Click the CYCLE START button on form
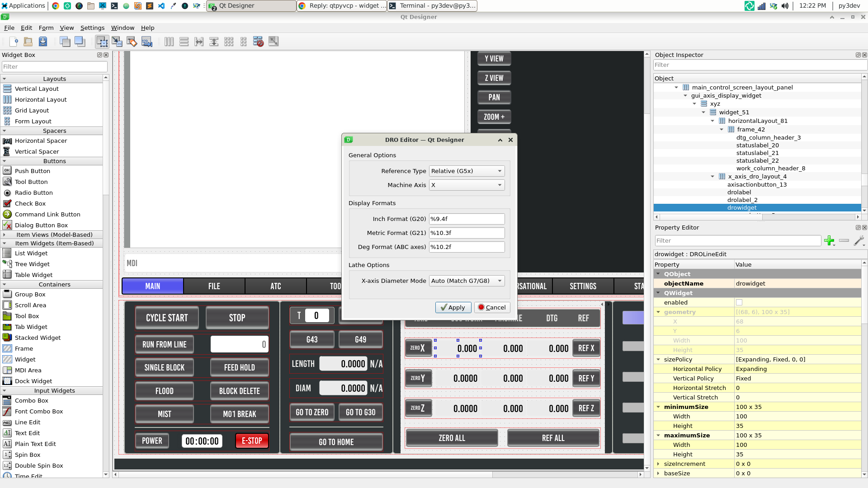This screenshot has width=868, height=488. pos(167,318)
